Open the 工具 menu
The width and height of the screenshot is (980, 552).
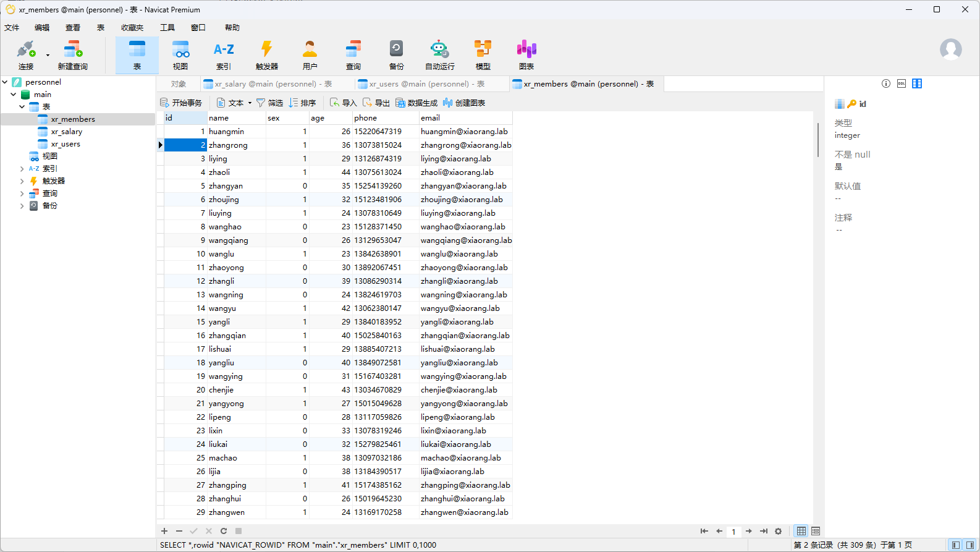[167, 28]
